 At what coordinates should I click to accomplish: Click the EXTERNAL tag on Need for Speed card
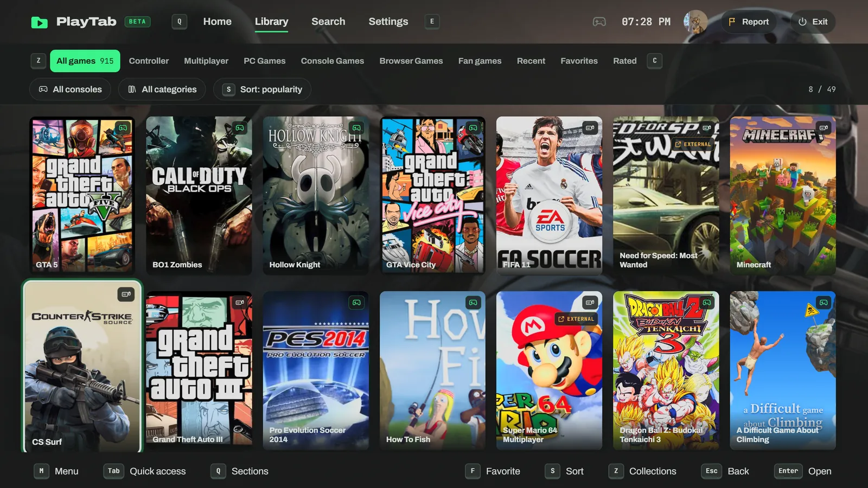click(x=693, y=144)
